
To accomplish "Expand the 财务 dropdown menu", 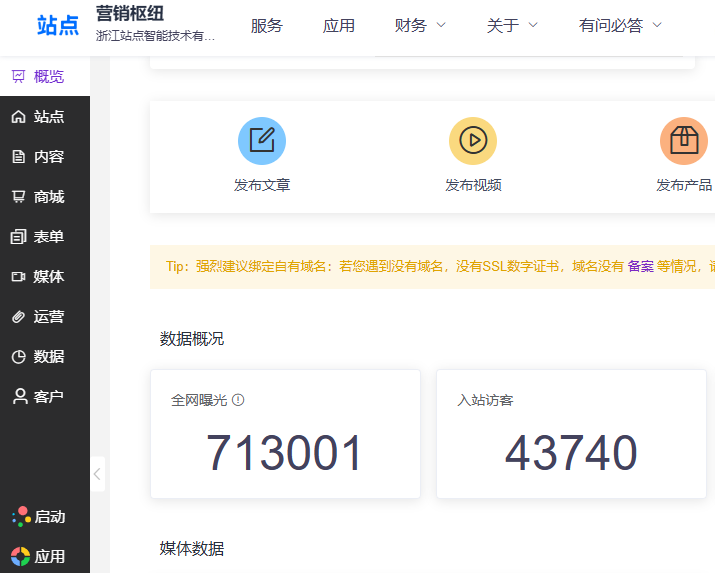I will (x=420, y=26).
